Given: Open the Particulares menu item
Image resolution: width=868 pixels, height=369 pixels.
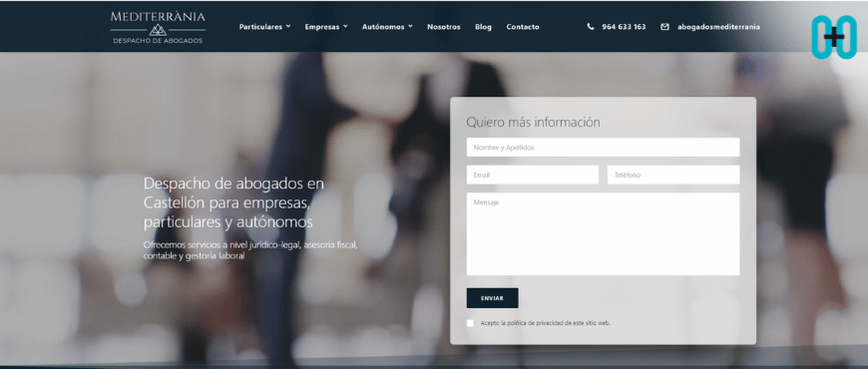Looking at the screenshot, I should tap(260, 27).
